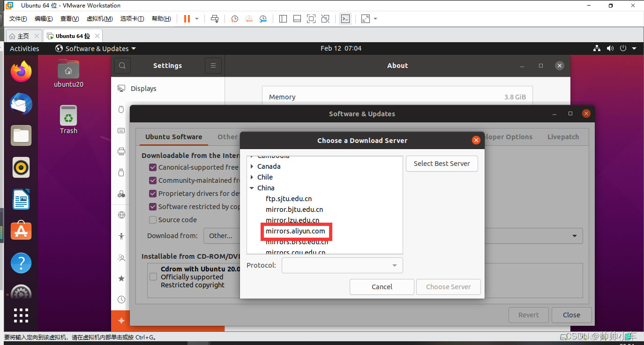644x345 pixels.
Task: Open the 选项卡(T) menu
Action: 132,19
